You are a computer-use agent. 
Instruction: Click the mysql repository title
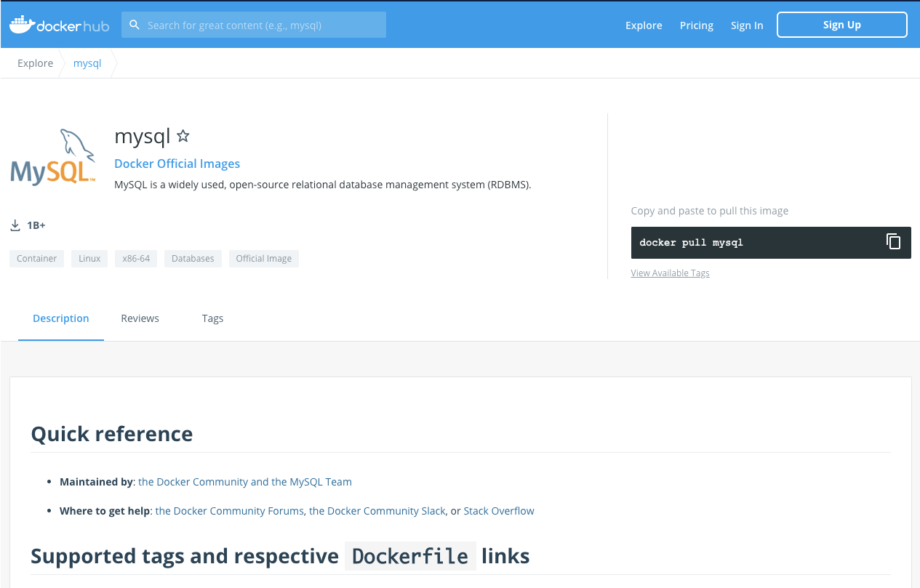pyautogui.click(x=143, y=136)
